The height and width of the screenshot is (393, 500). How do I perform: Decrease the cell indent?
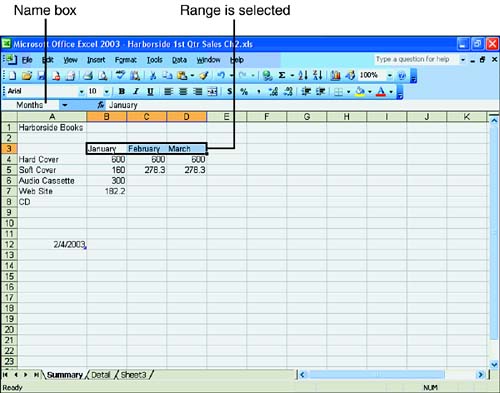(x=306, y=91)
